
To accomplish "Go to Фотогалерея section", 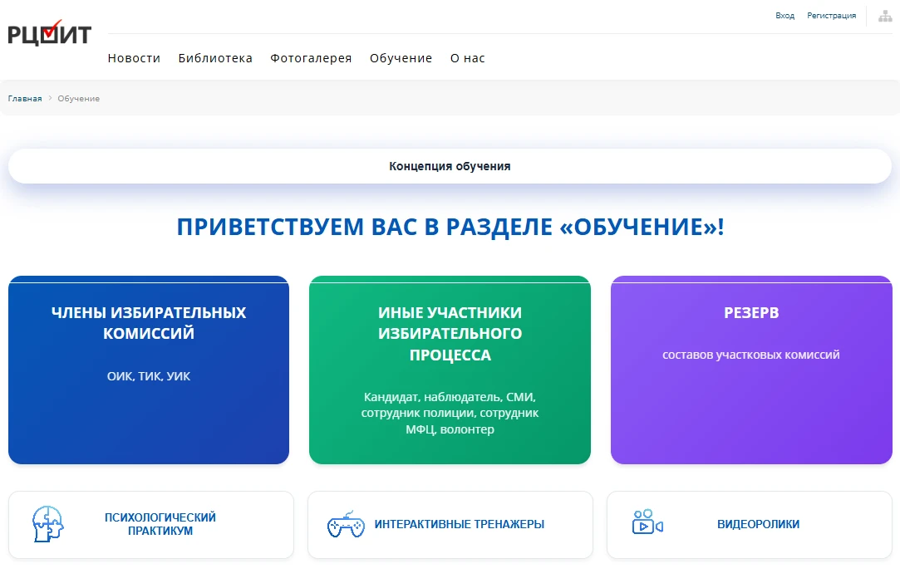I will pyautogui.click(x=311, y=58).
